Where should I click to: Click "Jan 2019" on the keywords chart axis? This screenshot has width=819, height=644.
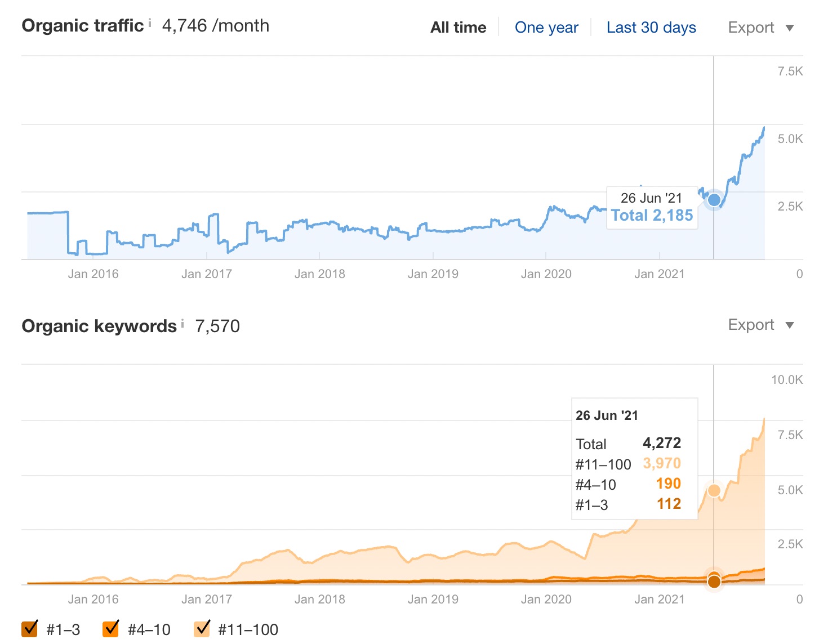click(433, 600)
